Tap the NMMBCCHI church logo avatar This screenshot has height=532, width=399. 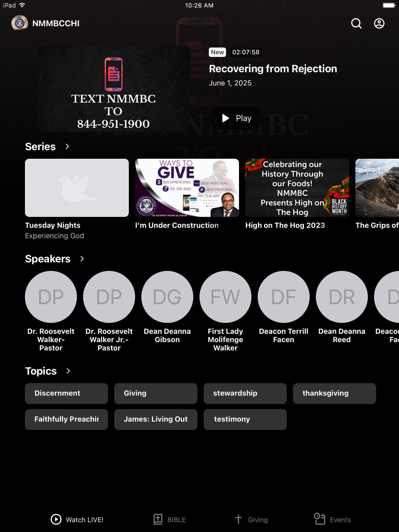pos(20,23)
